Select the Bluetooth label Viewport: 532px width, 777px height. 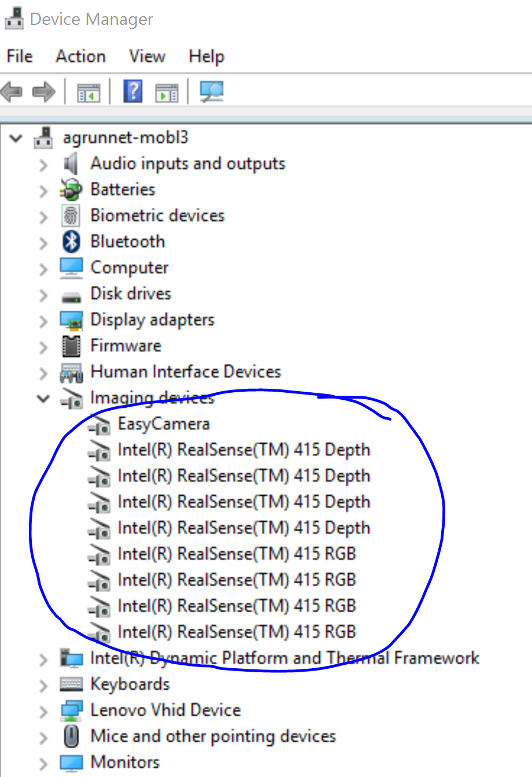128,242
